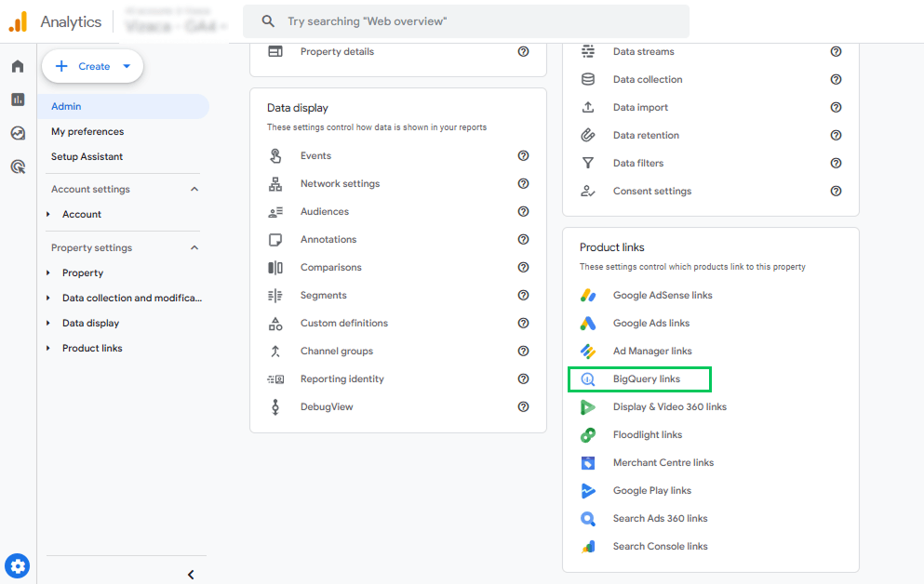Image resolution: width=924 pixels, height=584 pixels.
Task: Open Consent settings
Action: [652, 191]
